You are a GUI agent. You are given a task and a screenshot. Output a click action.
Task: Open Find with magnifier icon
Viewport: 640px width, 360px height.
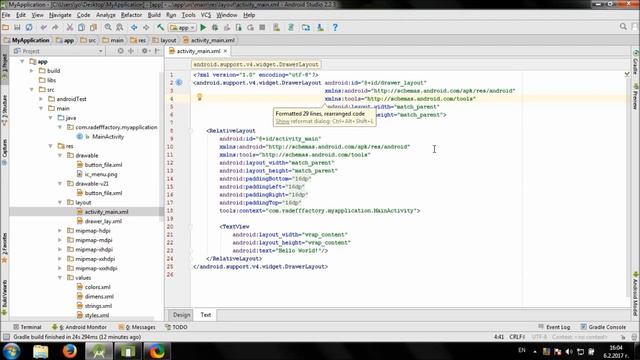click(108, 27)
